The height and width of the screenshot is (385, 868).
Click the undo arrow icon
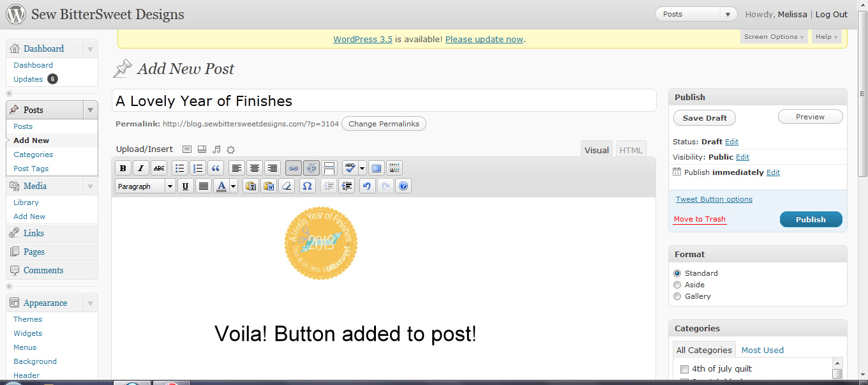366,186
